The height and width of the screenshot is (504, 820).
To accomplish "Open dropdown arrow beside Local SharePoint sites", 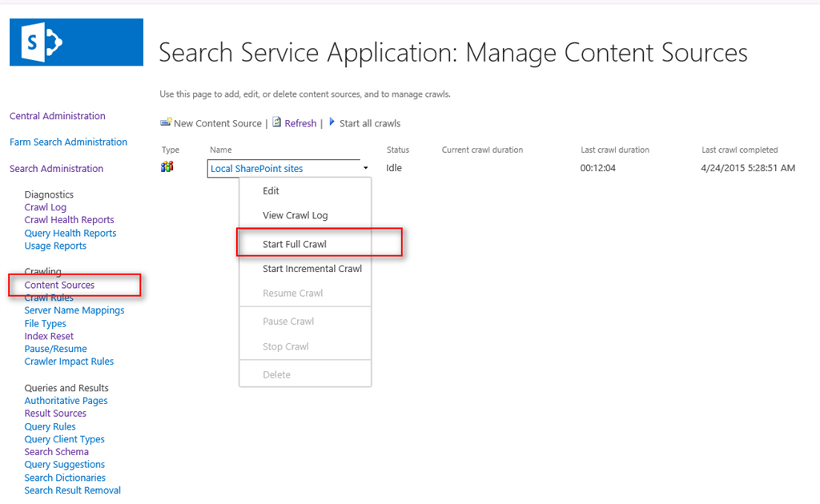I will 365,169.
